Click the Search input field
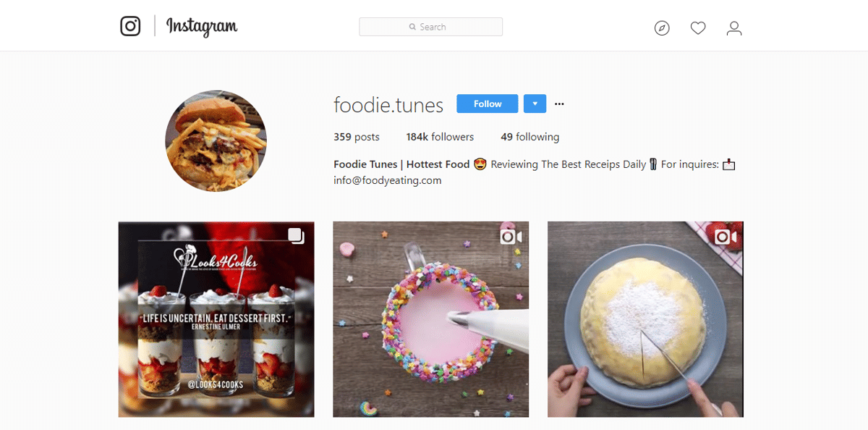 tap(430, 27)
